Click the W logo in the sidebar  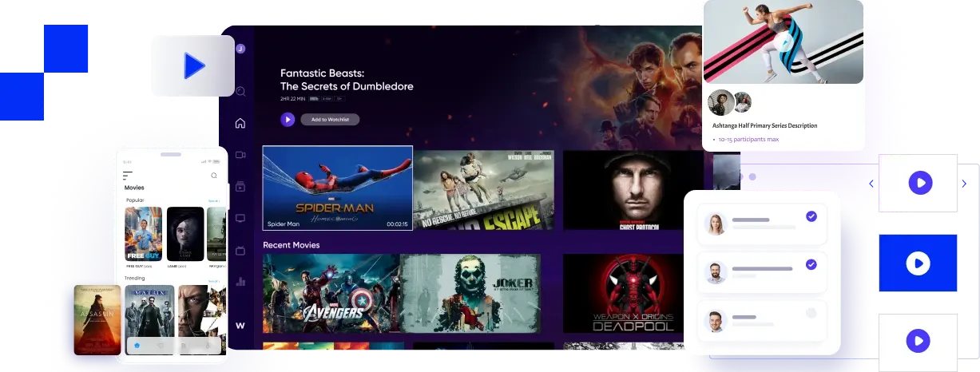(x=240, y=325)
